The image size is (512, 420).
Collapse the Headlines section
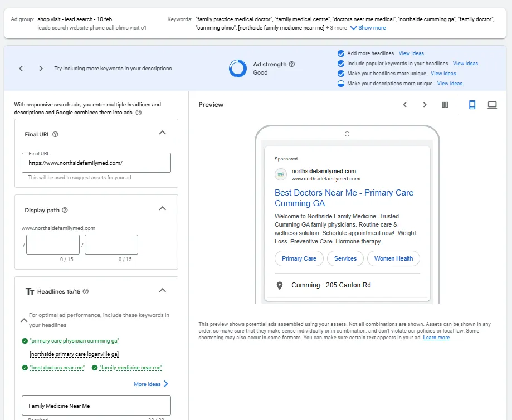[x=162, y=290]
